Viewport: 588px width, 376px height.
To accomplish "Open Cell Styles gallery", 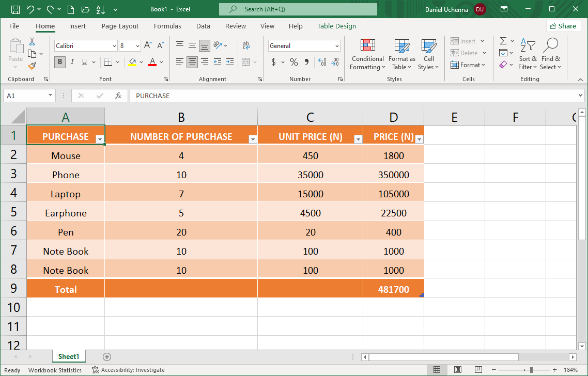I will point(428,54).
